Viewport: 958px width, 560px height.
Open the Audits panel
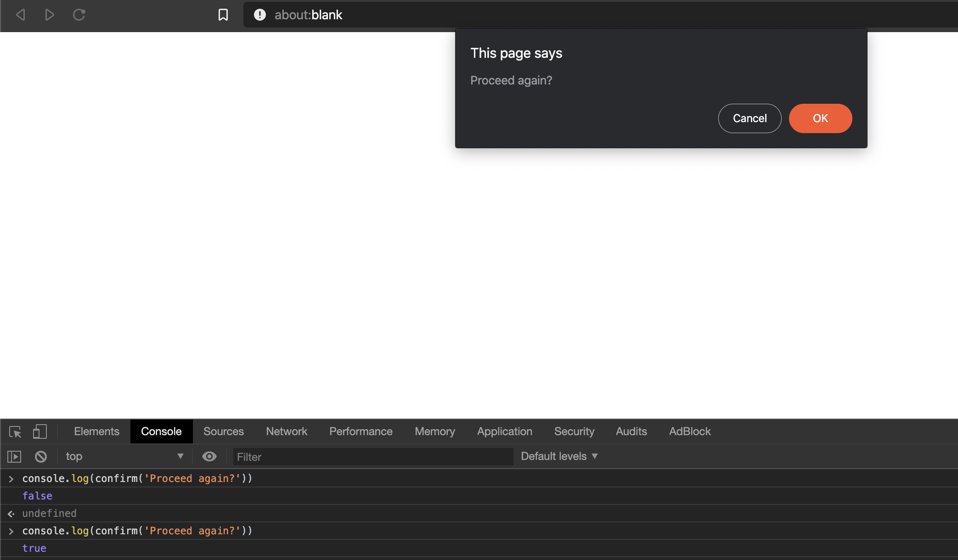(631, 431)
